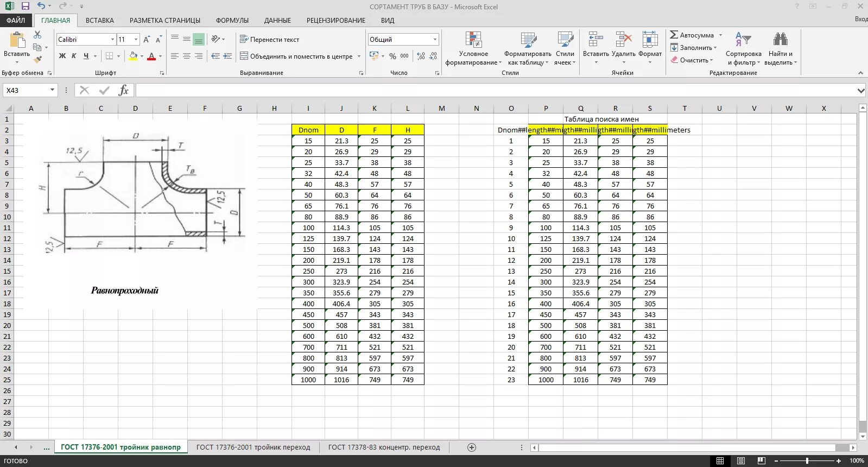The width and height of the screenshot is (868, 467).
Task: Click the insert function fx icon
Action: (123, 90)
